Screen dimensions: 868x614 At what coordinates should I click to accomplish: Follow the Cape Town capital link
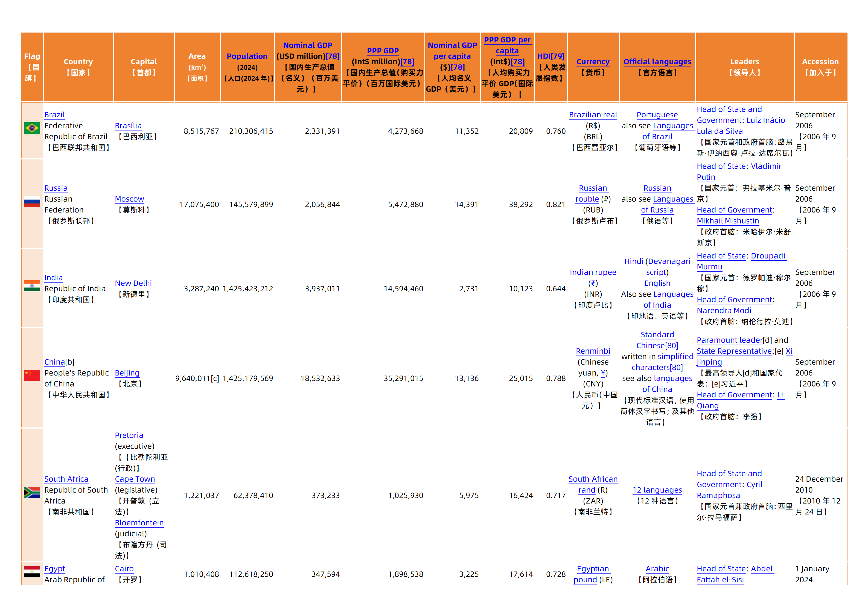click(135, 479)
